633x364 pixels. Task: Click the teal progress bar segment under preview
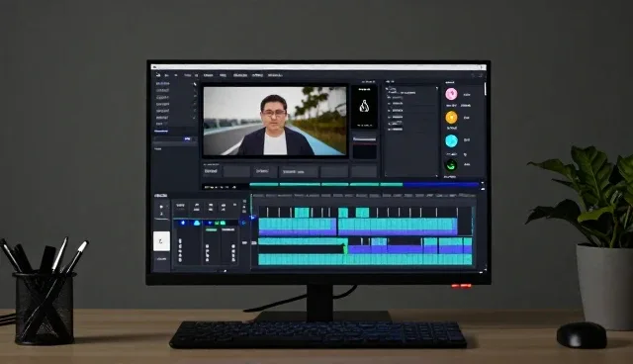pyautogui.click(x=264, y=184)
